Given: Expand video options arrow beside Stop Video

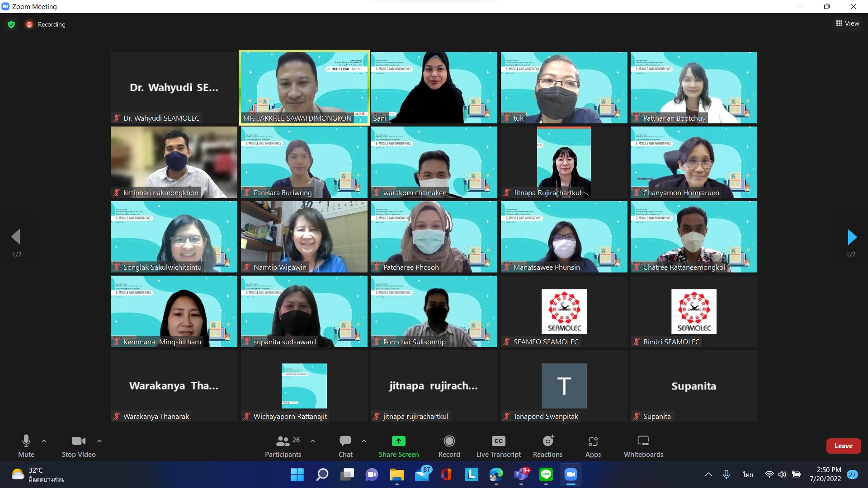Looking at the screenshot, I should click(x=99, y=441).
